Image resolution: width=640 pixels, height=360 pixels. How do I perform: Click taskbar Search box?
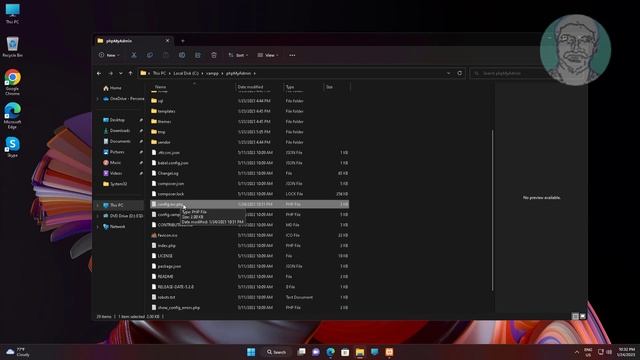point(276,352)
